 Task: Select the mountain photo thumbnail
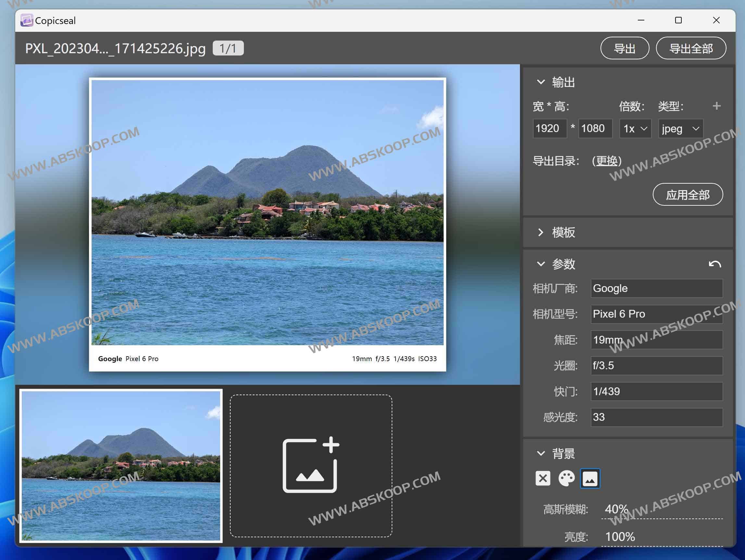[x=121, y=466]
